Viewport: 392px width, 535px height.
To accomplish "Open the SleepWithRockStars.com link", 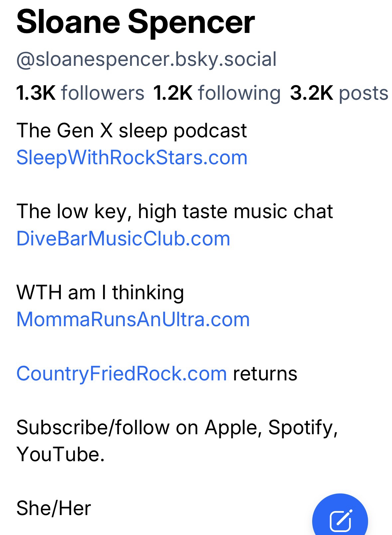I will coord(132,157).
